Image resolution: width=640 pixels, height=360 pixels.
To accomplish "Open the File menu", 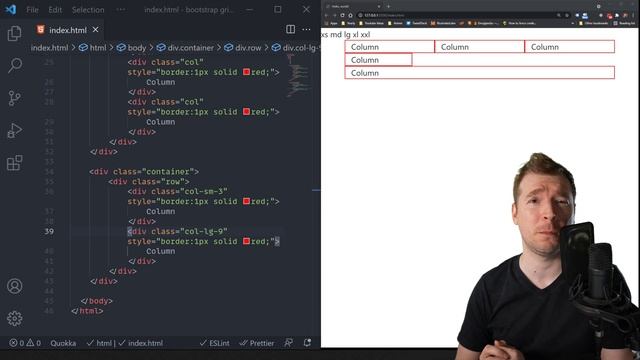I will [32, 10].
